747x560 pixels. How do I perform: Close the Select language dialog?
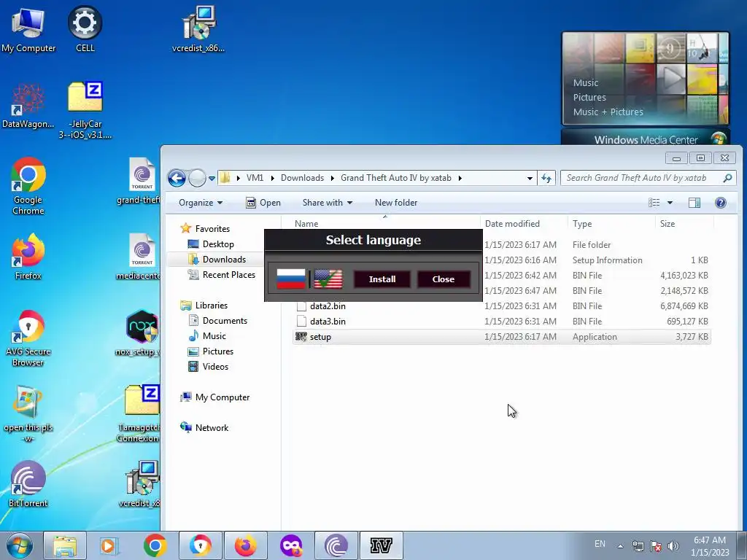pos(443,279)
